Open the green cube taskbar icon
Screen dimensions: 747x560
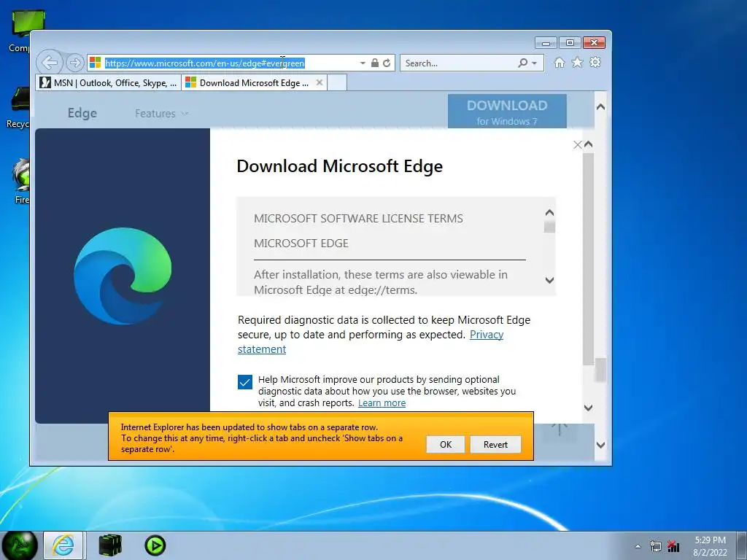tap(111, 545)
